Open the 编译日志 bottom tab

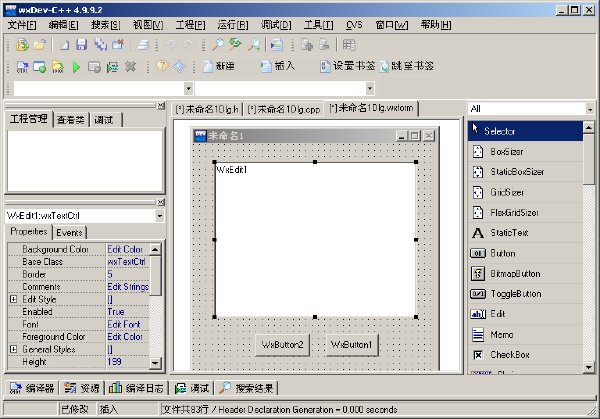[x=136, y=388]
